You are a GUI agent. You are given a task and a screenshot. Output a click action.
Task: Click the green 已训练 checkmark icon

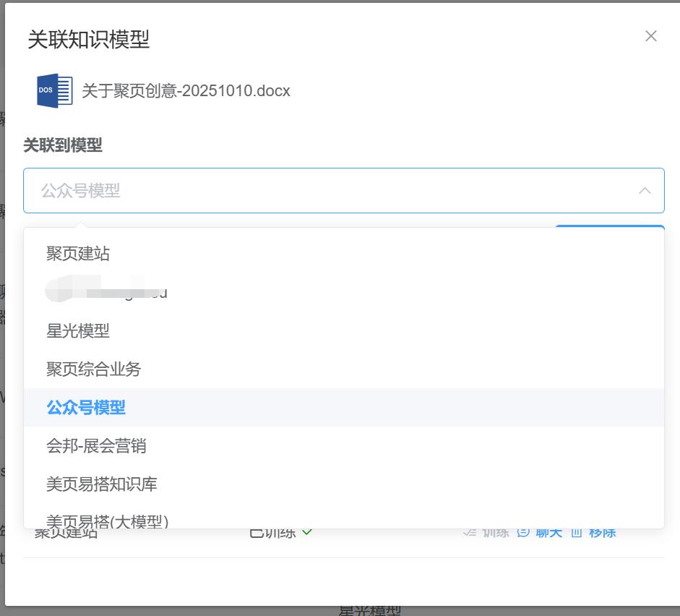(307, 532)
